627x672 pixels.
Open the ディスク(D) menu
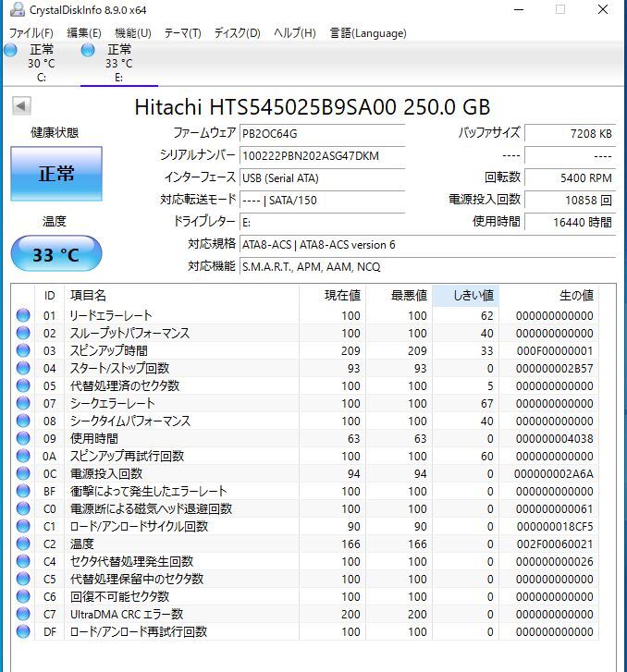click(237, 33)
